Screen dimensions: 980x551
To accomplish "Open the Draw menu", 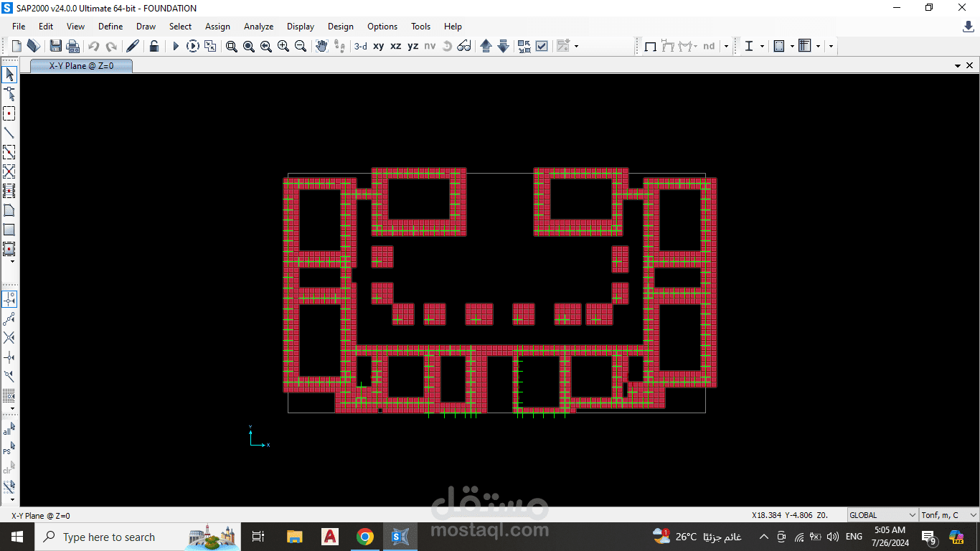I will 146,27.
